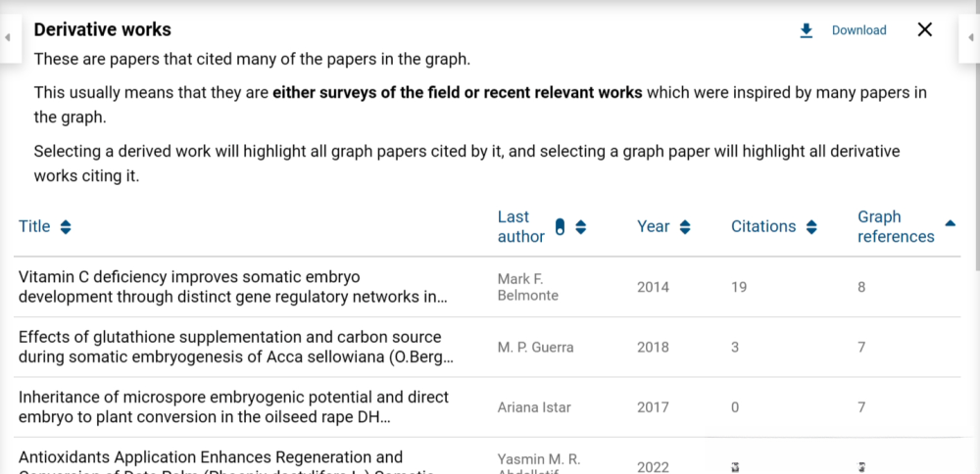
Task: Click the Title column header
Action: (x=34, y=227)
